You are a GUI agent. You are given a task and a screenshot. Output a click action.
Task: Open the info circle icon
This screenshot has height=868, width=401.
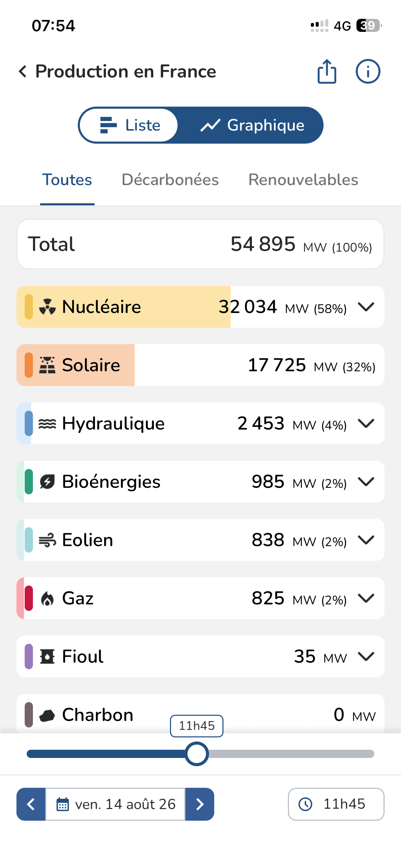[368, 71]
